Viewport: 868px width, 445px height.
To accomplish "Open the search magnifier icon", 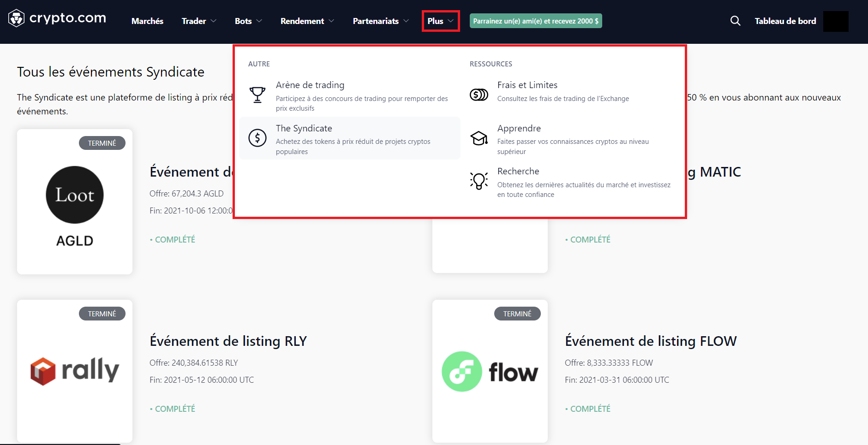I will [x=735, y=21].
